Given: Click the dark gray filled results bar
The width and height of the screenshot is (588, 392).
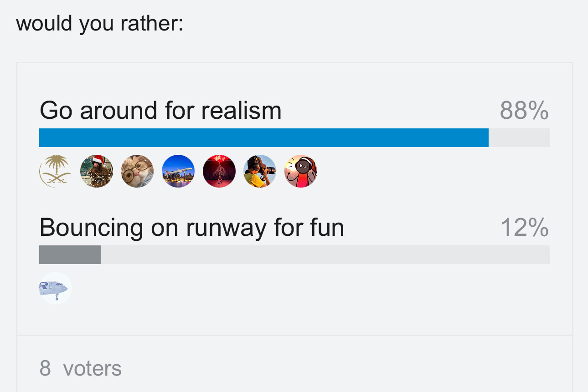Looking at the screenshot, I should click(70, 255).
